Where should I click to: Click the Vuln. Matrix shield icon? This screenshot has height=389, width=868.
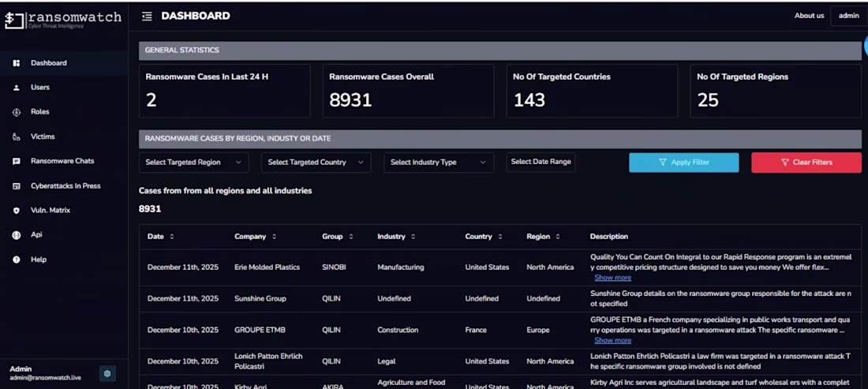point(17,210)
